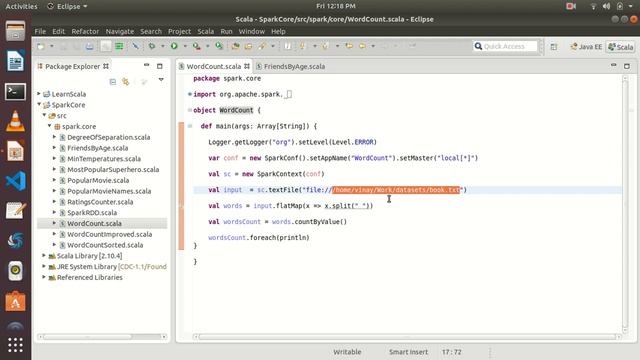Open the Eclipse application menu in top bar
This screenshot has width=640, height=360.
click(67, 6)
